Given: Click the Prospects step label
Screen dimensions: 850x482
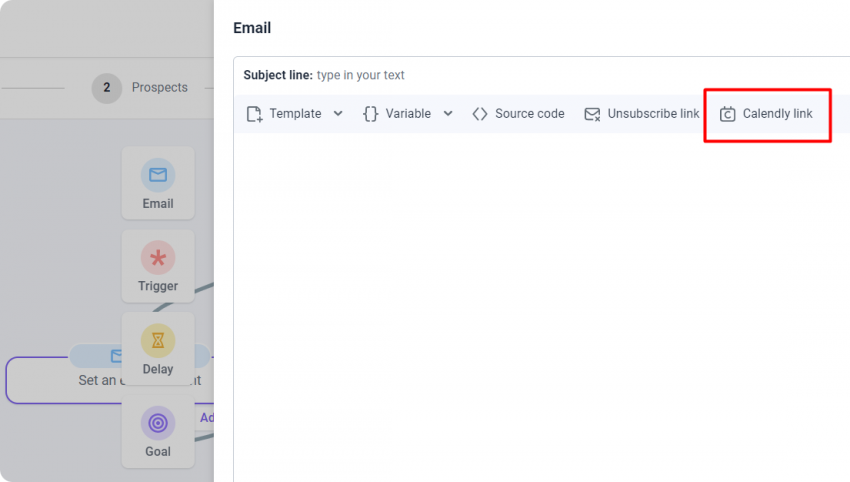Looking at the screenshot, I should (x=159, y=87).
